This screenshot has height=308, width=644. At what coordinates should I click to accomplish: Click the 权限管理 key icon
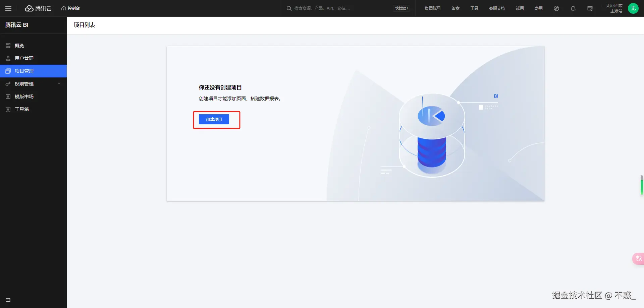click(x=8, y=84)
